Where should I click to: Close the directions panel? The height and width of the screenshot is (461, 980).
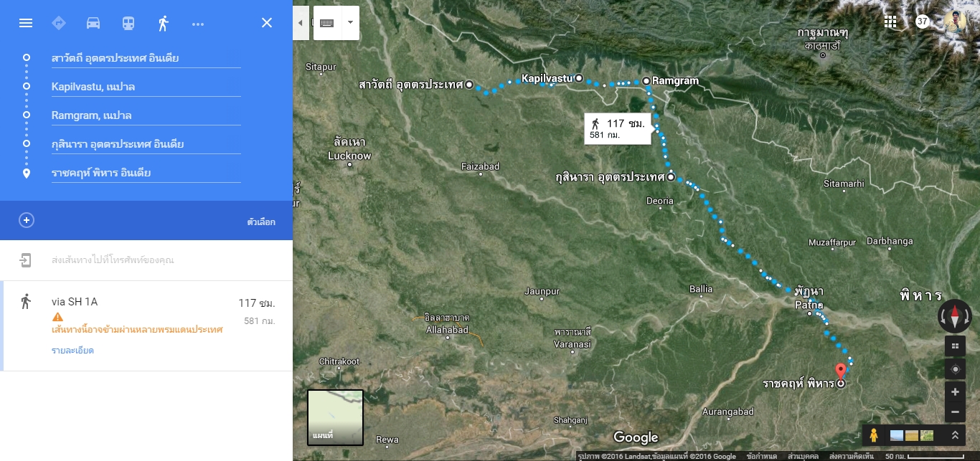267,23
